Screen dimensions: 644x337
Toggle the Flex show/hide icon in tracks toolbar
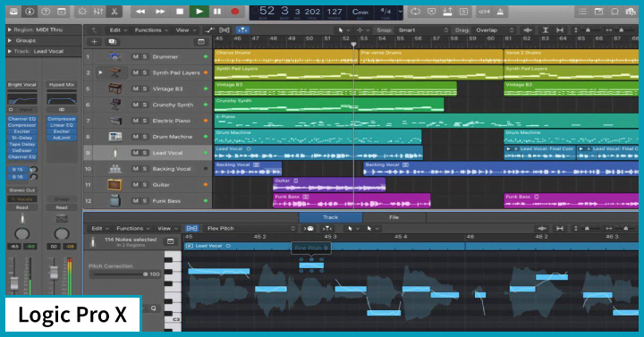225,30
